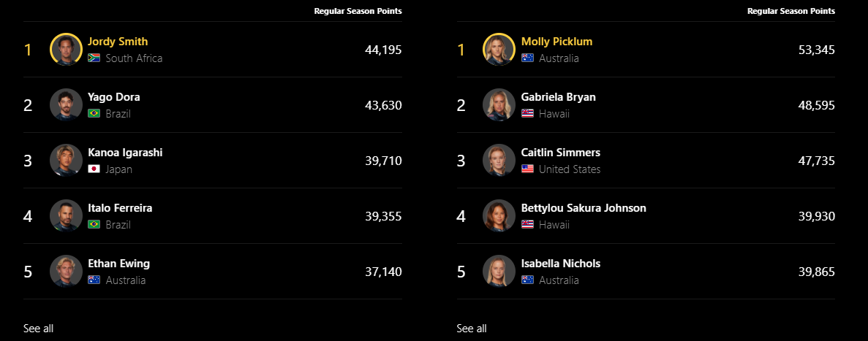
Task: Click Australia flag next to Ethan Ewing
Action: click(94, 280)
